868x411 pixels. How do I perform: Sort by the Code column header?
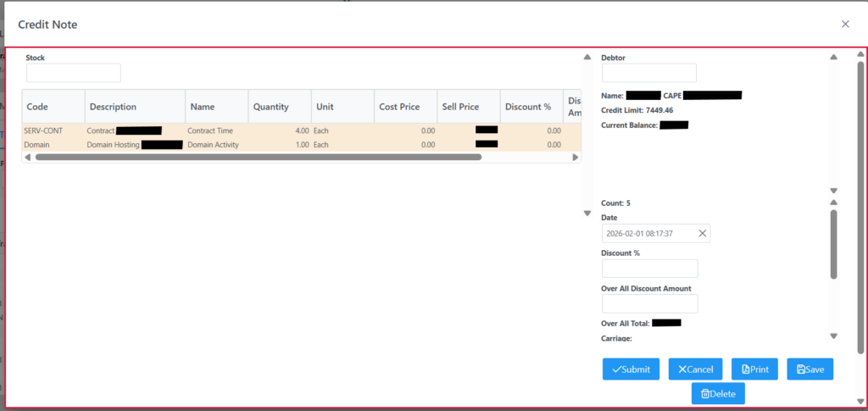coord(37,107)
